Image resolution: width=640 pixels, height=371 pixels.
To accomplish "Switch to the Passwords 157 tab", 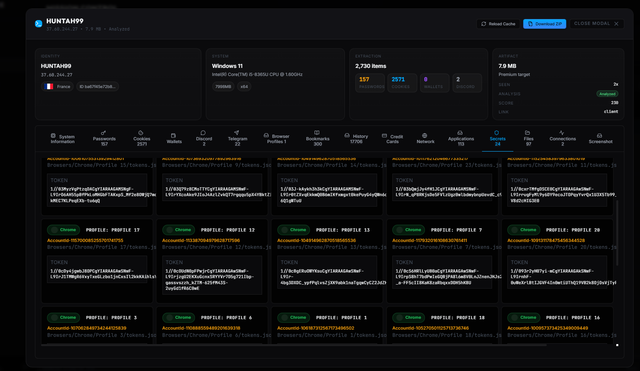I will tap(104, 138).
